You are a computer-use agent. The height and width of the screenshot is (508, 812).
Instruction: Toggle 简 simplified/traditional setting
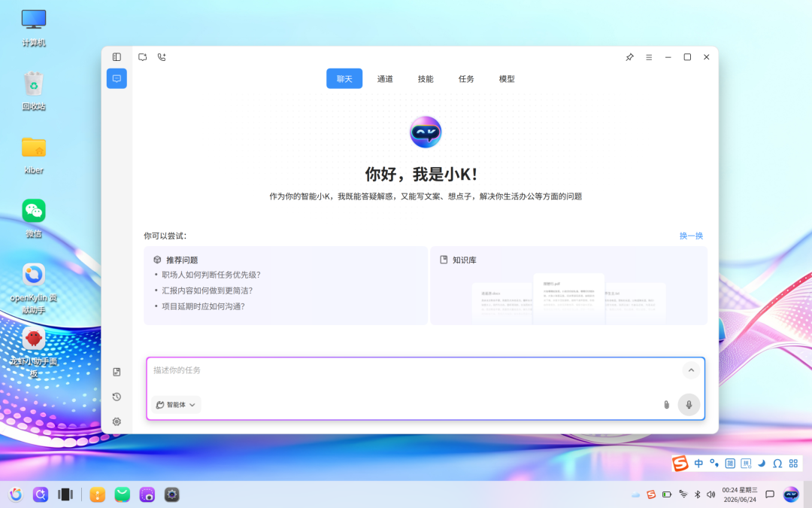[730, 464]
